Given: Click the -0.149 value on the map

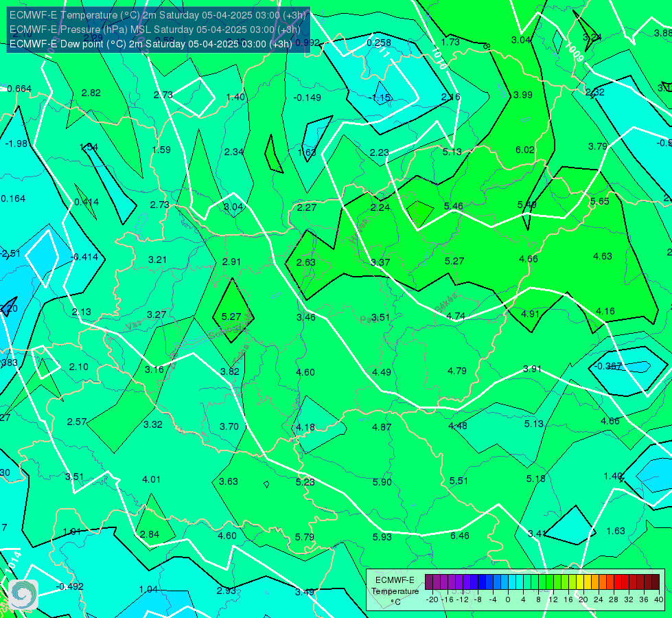Looking at the screenshot, I should click(x=308, y=98).
